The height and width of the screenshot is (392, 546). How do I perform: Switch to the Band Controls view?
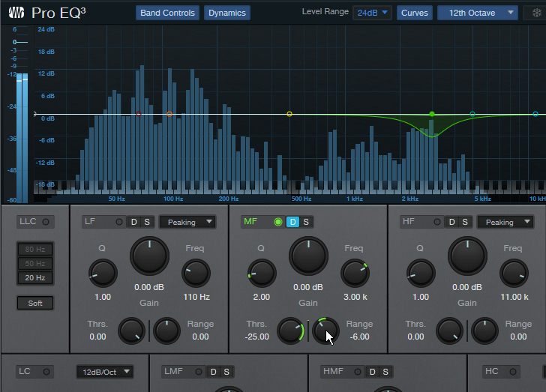click(168, 13)
